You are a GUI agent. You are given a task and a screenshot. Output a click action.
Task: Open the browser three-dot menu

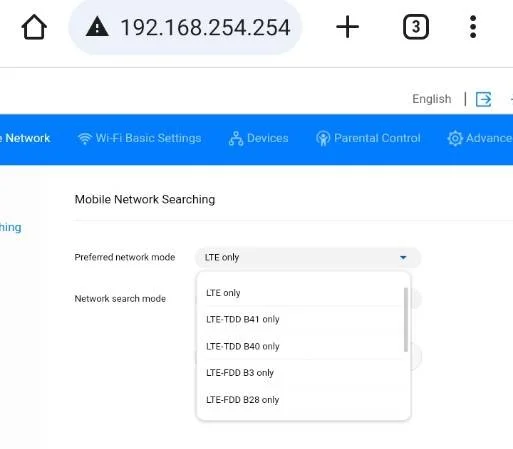[x=473, y=27]
